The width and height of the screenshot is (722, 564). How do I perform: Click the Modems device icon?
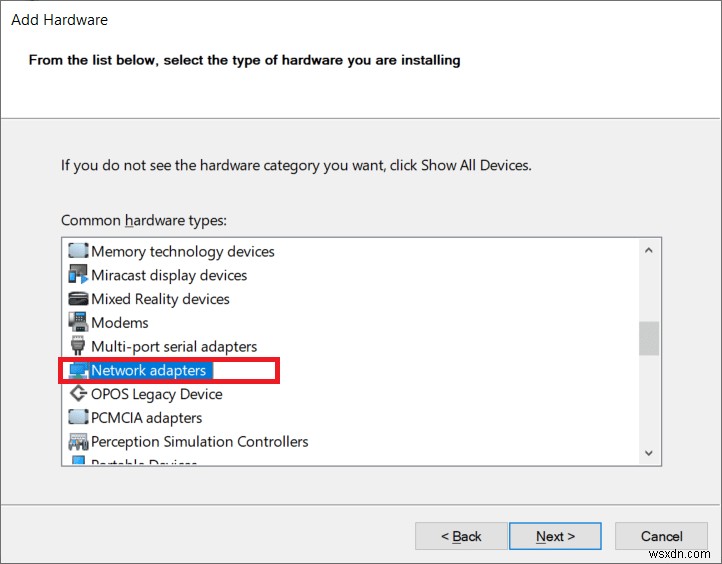pyautogui.click(x=78, y=323)
